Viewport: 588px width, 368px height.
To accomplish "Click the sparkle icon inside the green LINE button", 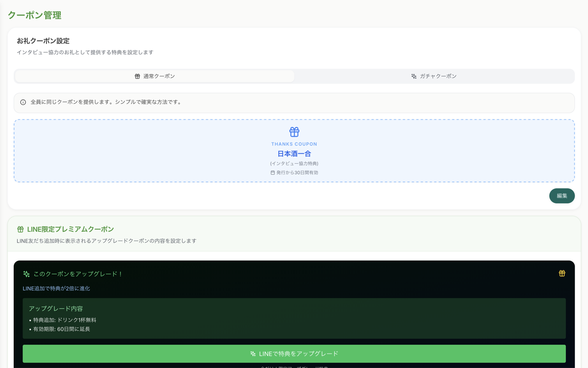I will coord(253,353).
